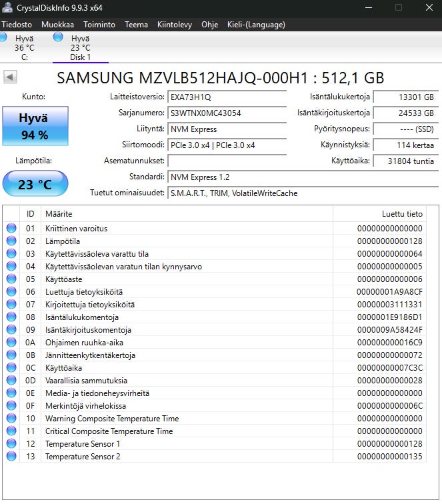442x504 pixels.
Task: Select Temperature Sensor 1 row
Action: (215, 443)
